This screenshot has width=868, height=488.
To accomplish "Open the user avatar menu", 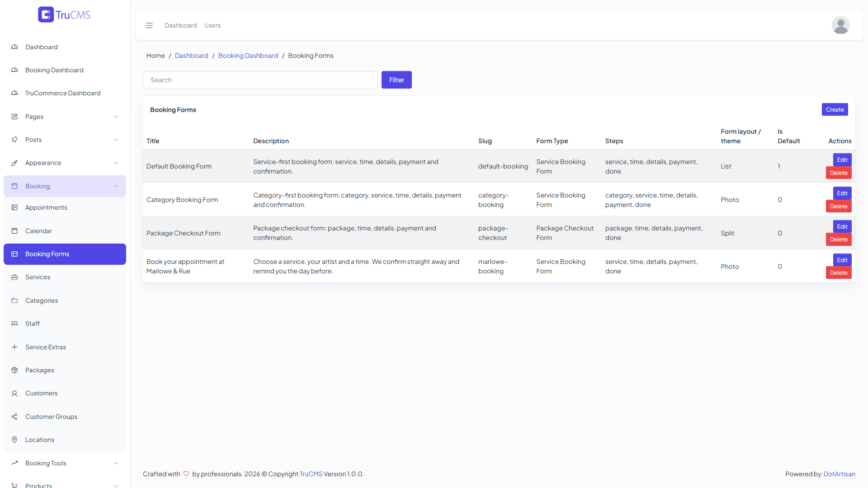I will click(x=840, y=25).
